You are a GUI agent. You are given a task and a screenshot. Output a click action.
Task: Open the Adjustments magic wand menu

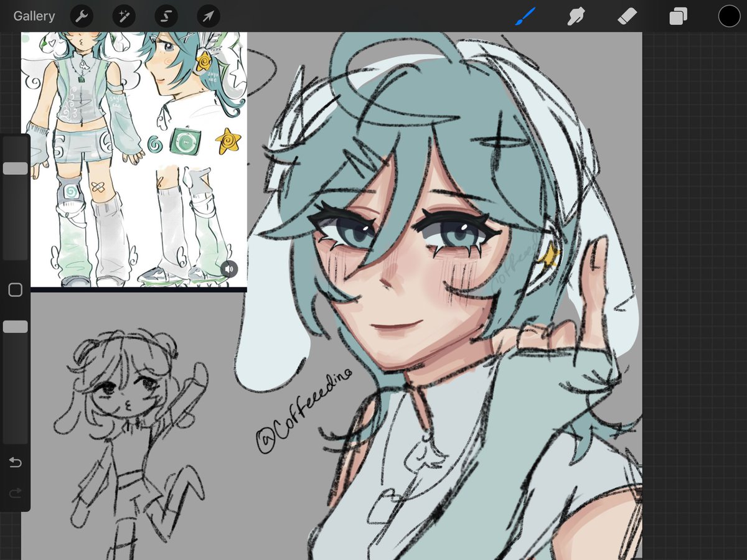click(x=123, y=16)
